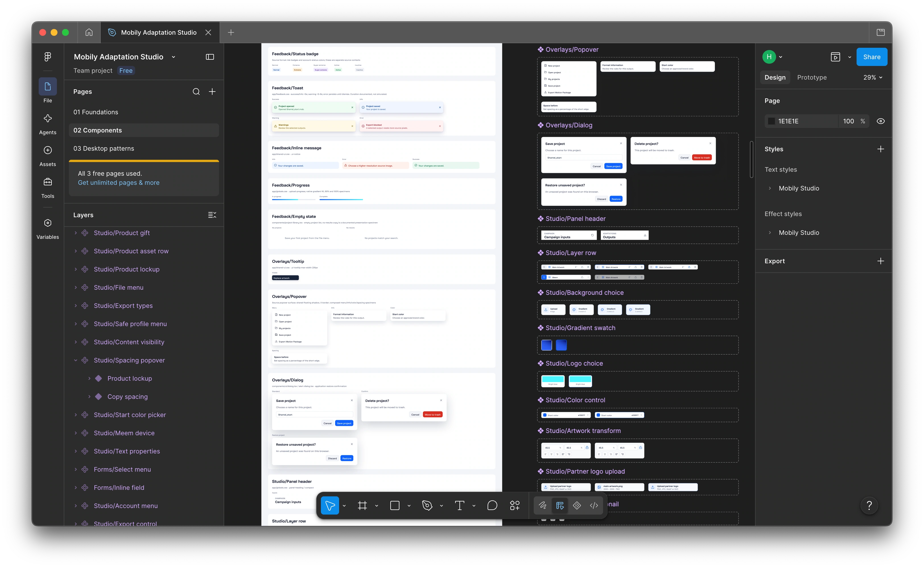
Task: Expand Mobily Studio text styles group
Action: tap(770, 188)
